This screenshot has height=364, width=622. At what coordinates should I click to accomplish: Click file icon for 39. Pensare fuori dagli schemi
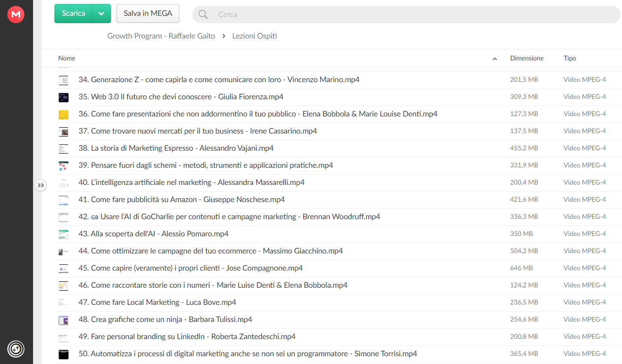[63, 166]
